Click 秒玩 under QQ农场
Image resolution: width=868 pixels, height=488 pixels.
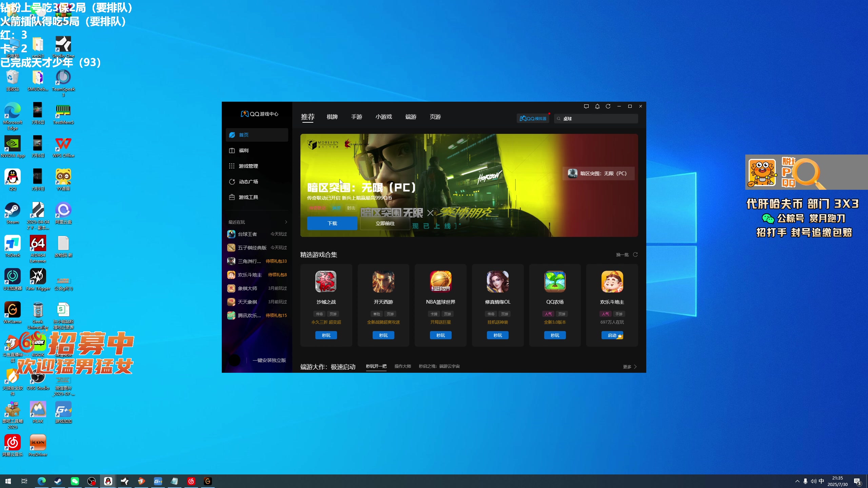pyautogui.click(x=555, y=335)
